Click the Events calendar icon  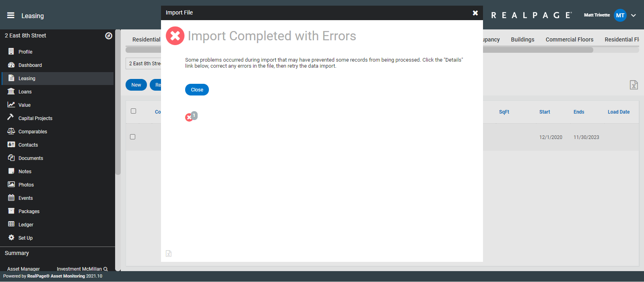tap(11, 198)
